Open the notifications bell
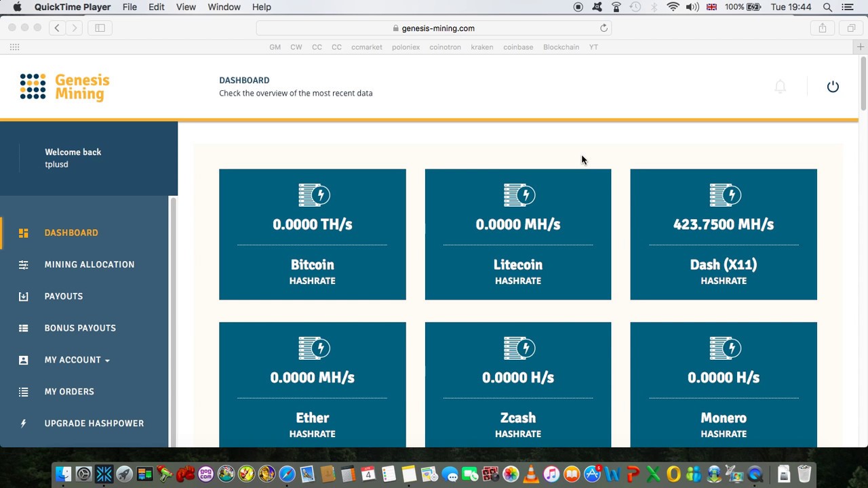Screen dimensions: 868x488 click(781, 87)
